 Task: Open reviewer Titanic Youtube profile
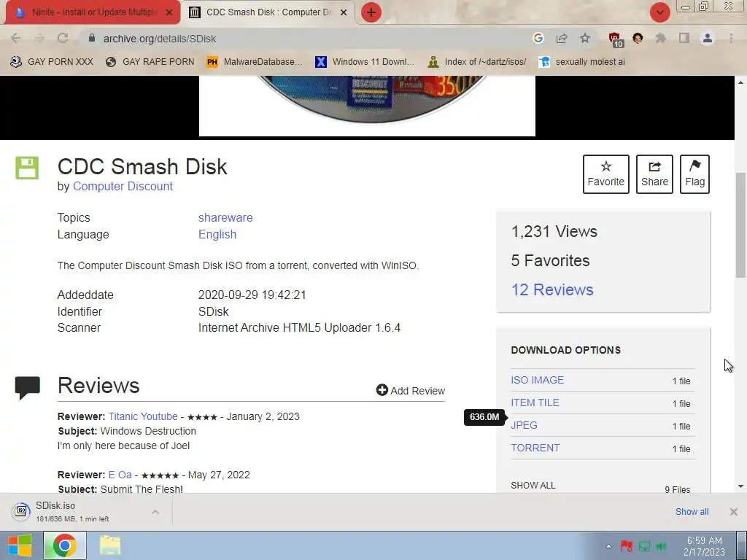(x=143, y=416)
